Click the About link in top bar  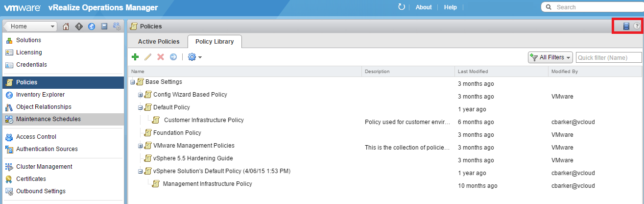424,7
